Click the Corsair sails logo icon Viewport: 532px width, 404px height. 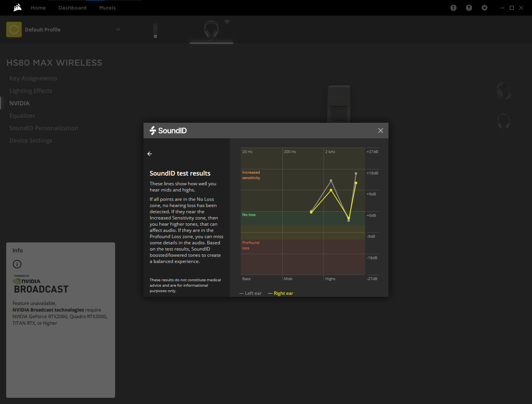click(x=17, y=8)
